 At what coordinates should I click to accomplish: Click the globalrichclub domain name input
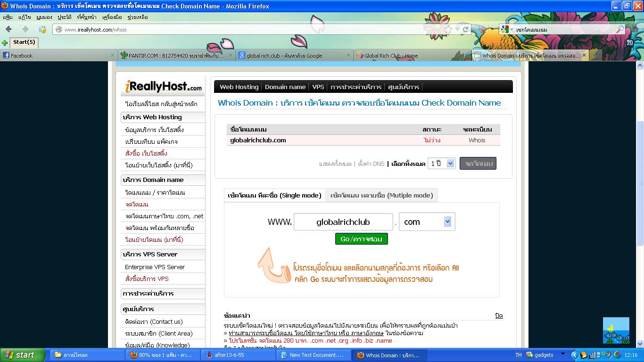tap(343, 222)
